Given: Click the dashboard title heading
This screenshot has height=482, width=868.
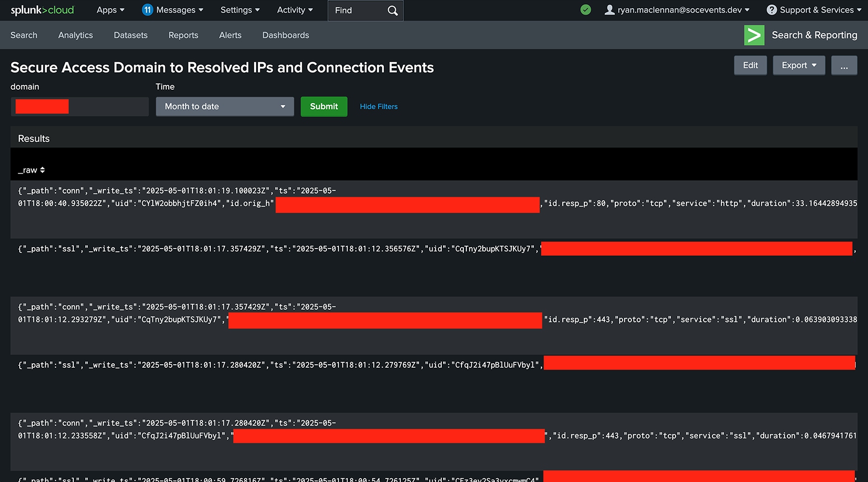Looking at the screenshot, I should coord(222,68).
